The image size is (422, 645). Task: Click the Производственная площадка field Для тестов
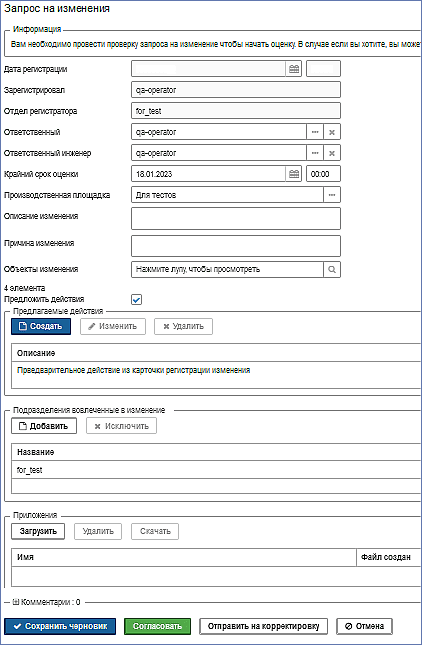[227, 195]
